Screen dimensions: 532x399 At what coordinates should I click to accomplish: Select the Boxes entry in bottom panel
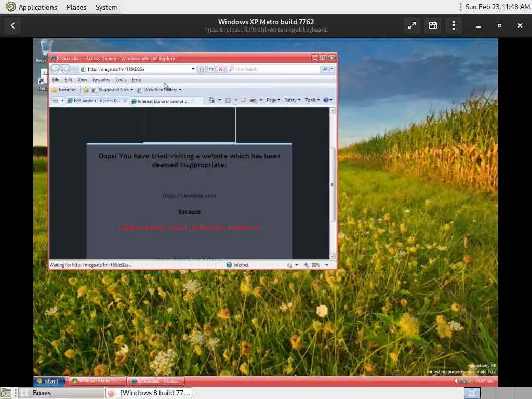(61, 393)
